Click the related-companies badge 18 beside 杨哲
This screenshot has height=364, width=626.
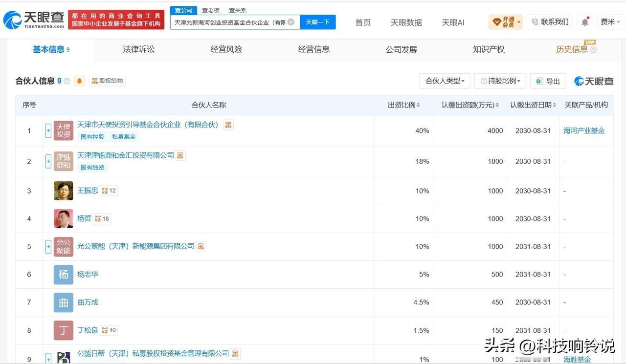pos(102,218)
